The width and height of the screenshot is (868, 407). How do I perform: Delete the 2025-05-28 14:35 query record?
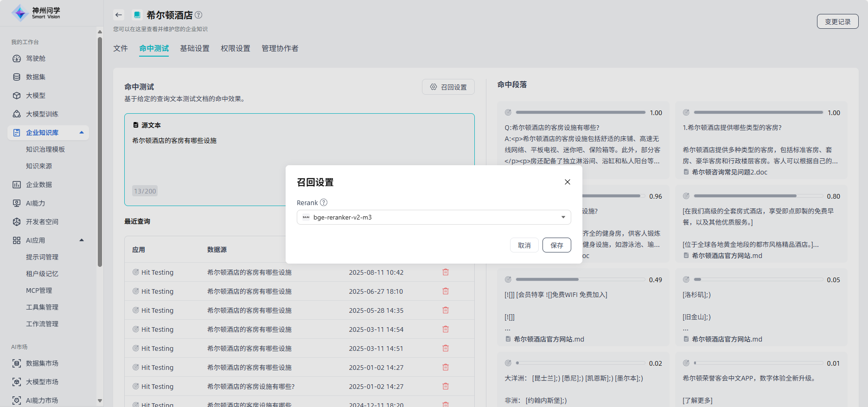[446, 310]
